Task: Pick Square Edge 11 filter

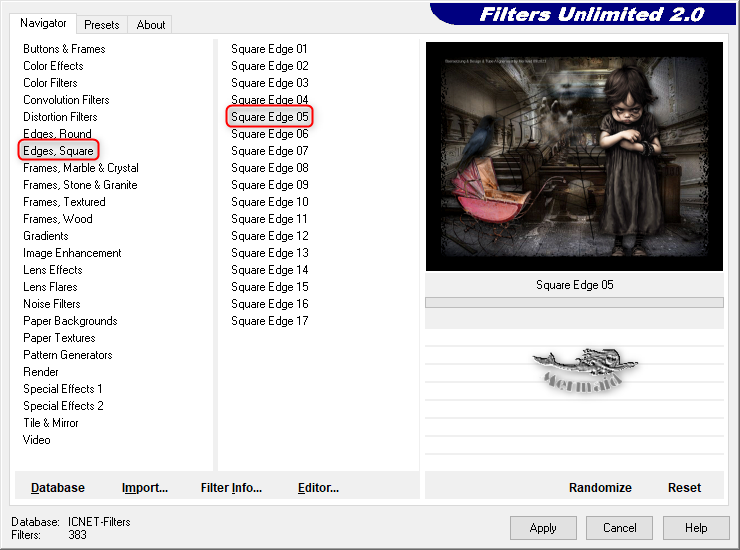Action: 269,219
